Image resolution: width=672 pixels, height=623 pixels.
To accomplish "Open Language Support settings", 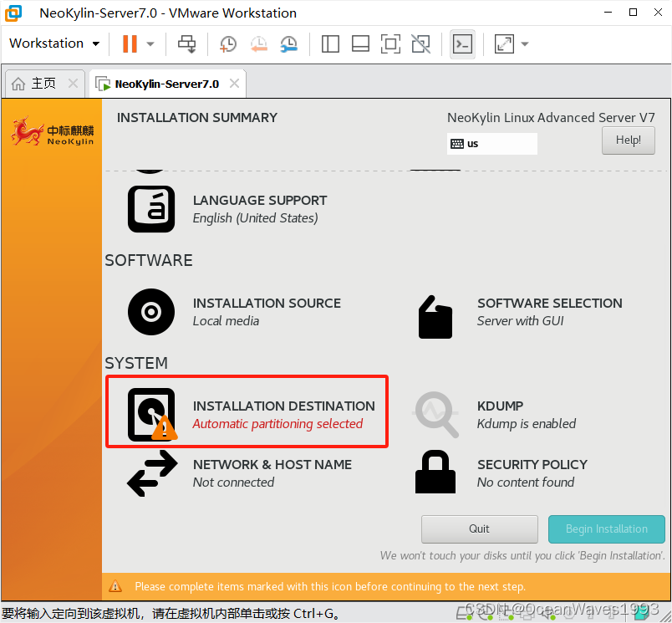I will (227, 209).
